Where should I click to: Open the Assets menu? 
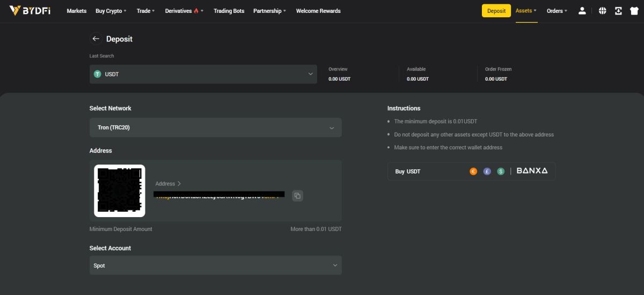[x=525, y=11]
